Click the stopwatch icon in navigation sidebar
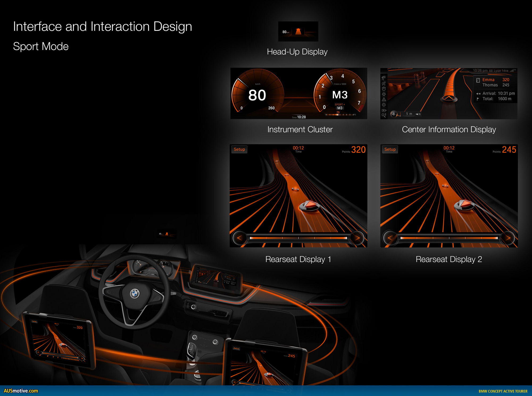Image resolution: width=532 pixels, height=396 pixels. point(384,89)
